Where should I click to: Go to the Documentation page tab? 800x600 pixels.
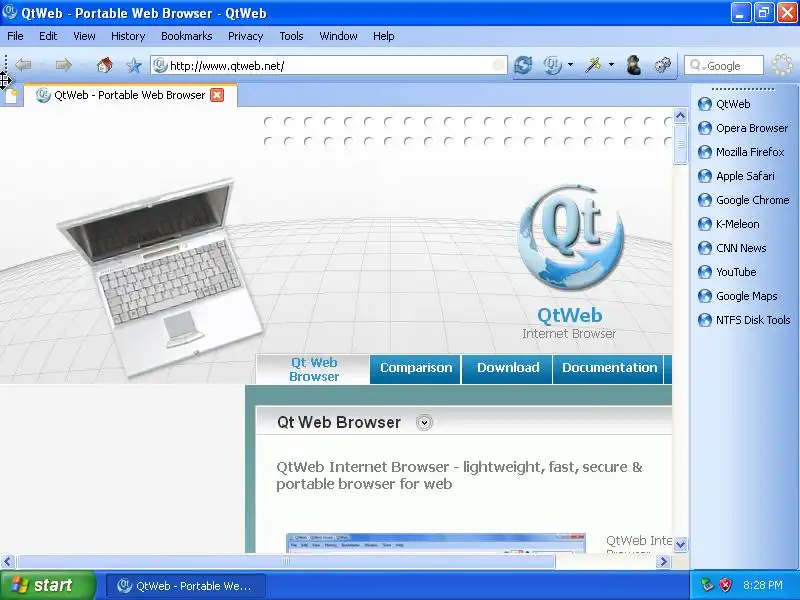point(609,368)
